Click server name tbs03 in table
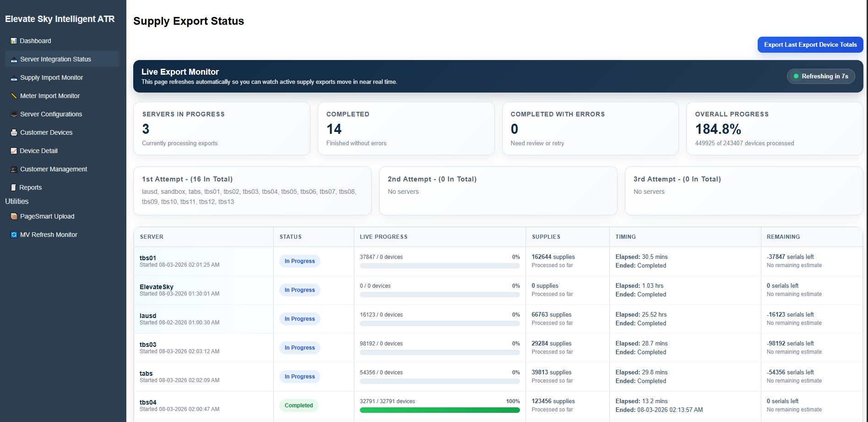Viewport: 868px width, 422px height. [148, 345]
